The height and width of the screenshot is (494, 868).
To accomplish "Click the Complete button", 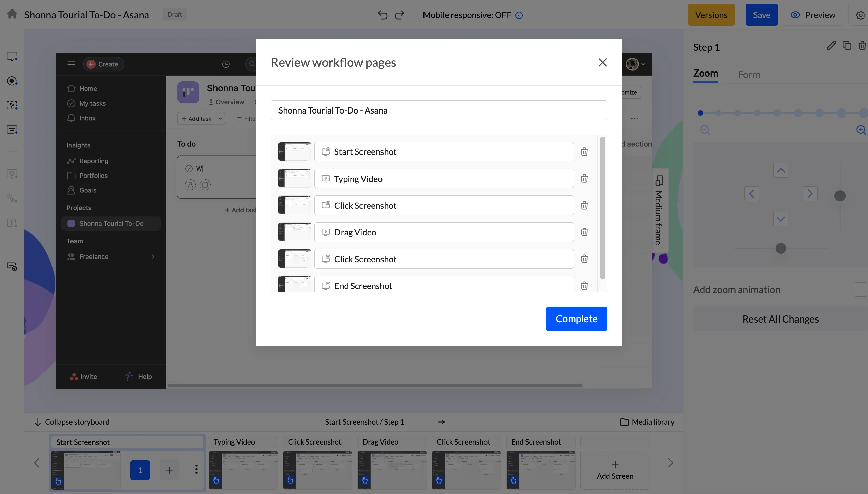I will [x=576, y=319].
